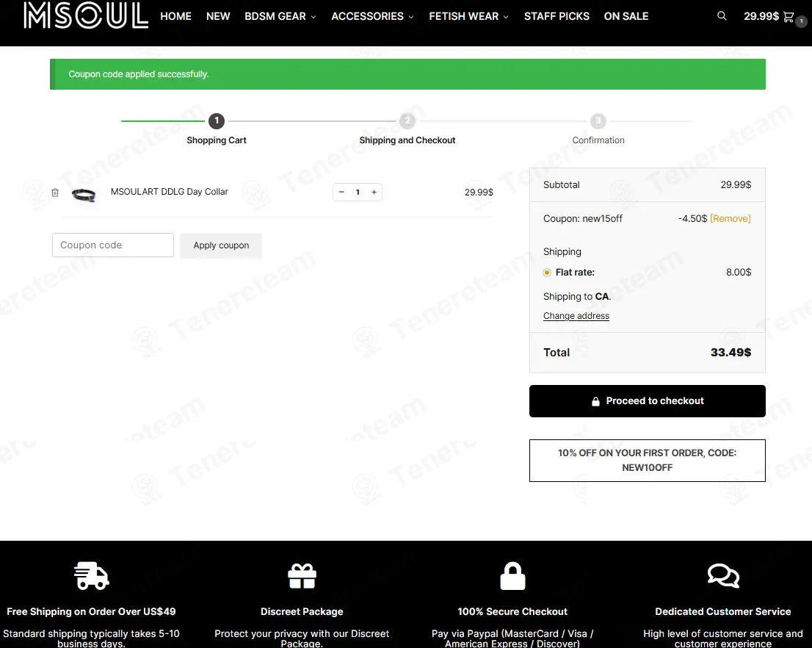Click the Change address link
Image resolution: width=812 pixels, height=648 pixels.
coord(576,316)
